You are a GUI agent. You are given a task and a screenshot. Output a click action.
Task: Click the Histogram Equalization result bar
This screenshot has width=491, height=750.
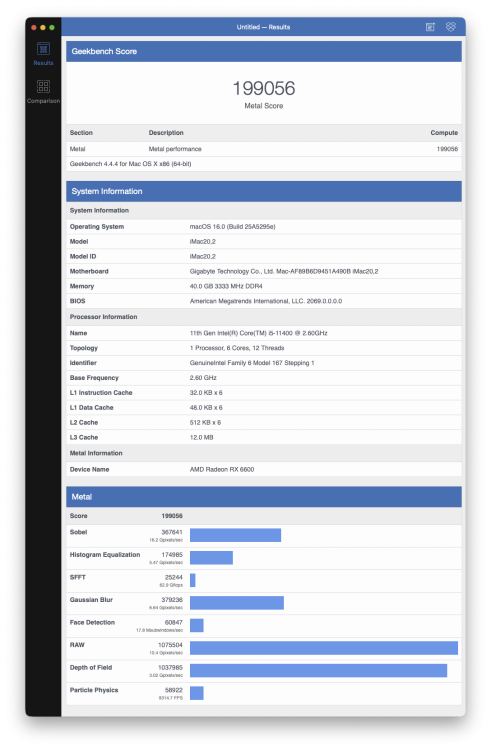(x=211, y=558)
